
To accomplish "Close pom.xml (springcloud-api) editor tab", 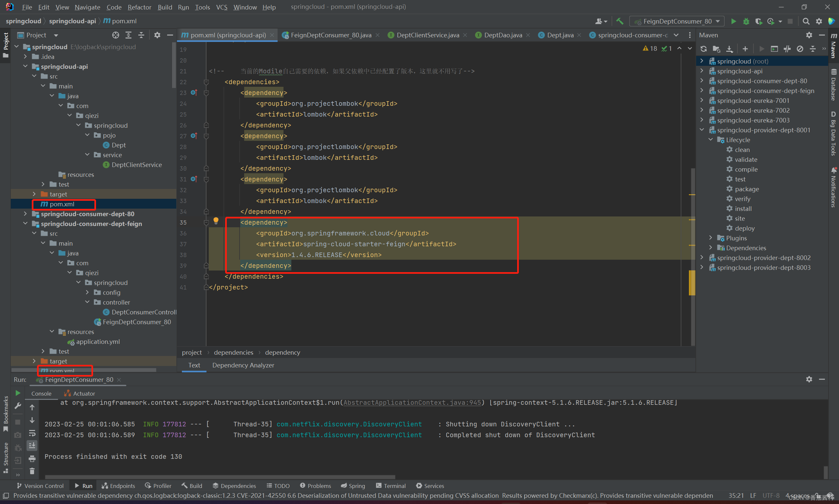I will 272,35.
